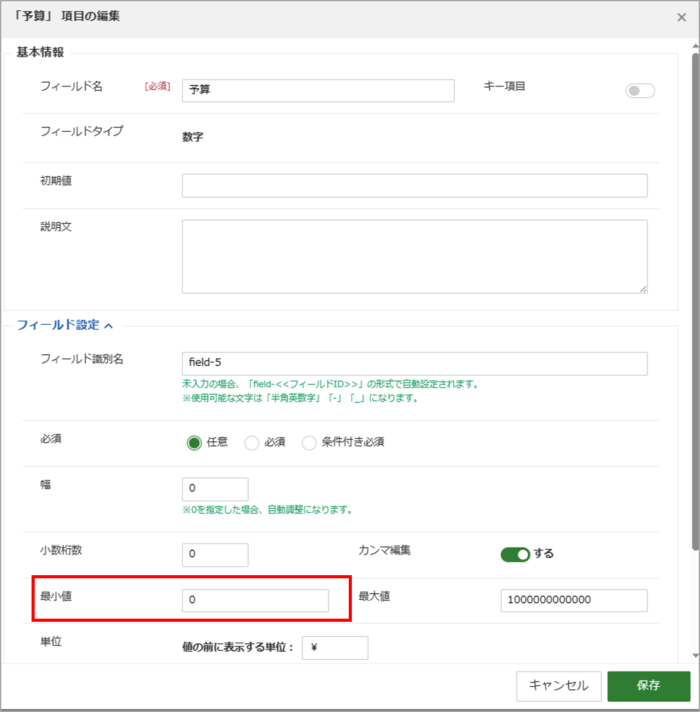Click the 最小値 input field
This screenshot has width=700, height=712.
pyautogui.click(x=255, y=600)
